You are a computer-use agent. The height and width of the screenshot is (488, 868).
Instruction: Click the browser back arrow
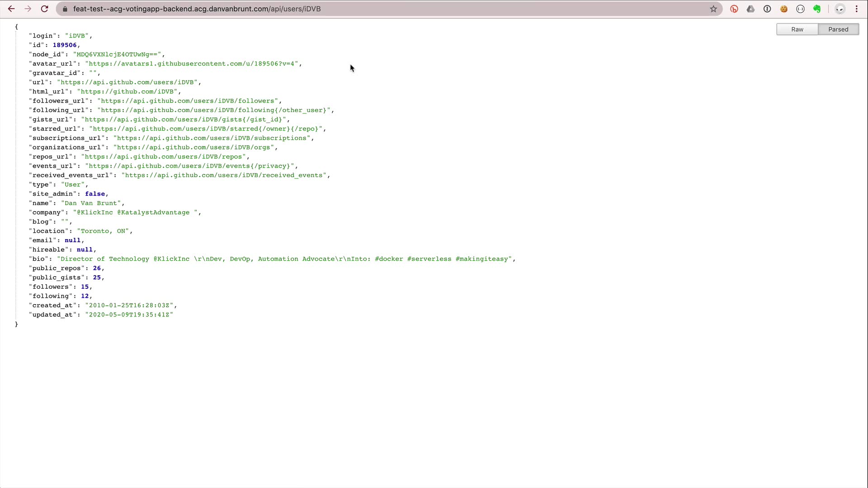coord(11,9)
